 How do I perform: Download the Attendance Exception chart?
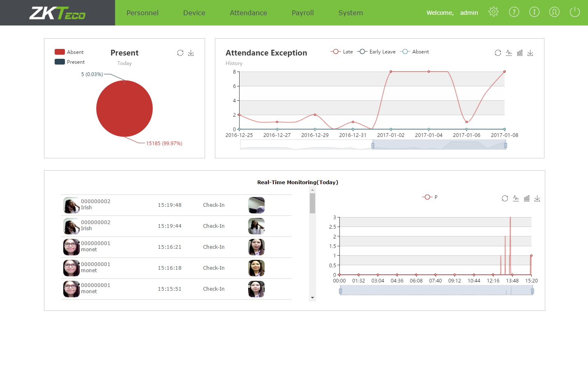pyautogui.click(x=530, y=53)
